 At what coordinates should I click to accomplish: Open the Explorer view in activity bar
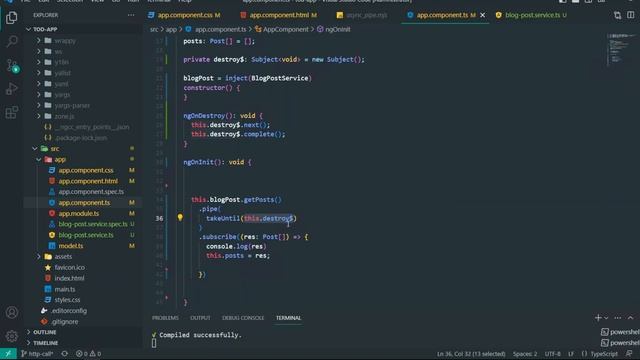[11, 18]
